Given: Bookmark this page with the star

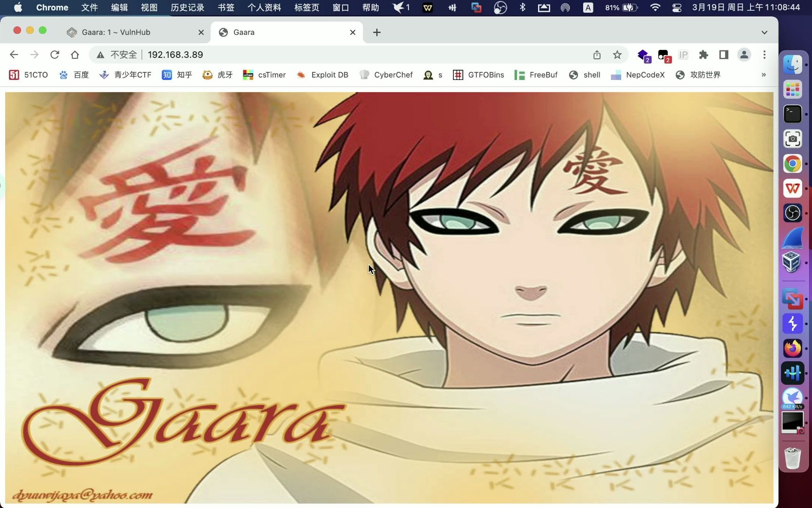Looking at the screenshot, I should click(617, 55).
